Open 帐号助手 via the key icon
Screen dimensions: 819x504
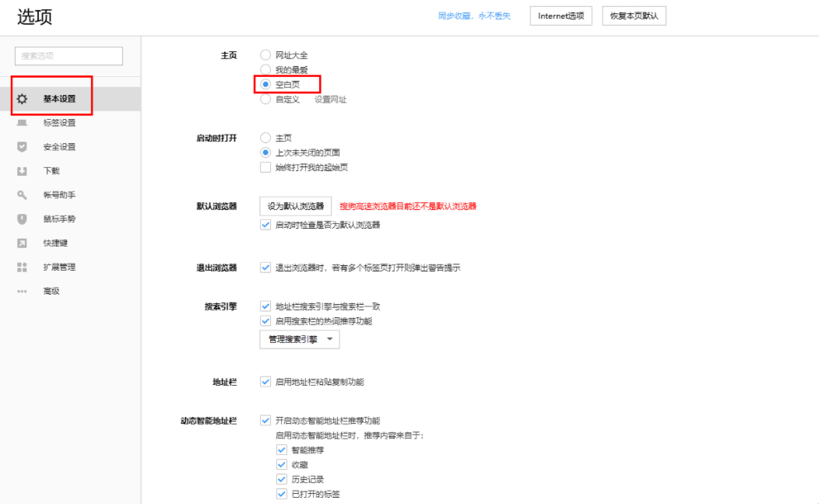pos(23,194)
